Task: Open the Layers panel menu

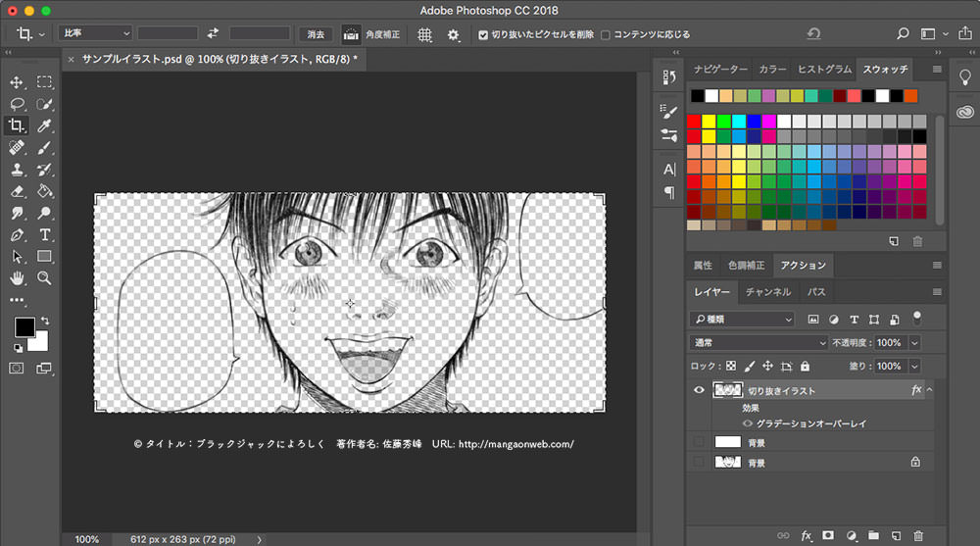Action: (x=937, y=292)
